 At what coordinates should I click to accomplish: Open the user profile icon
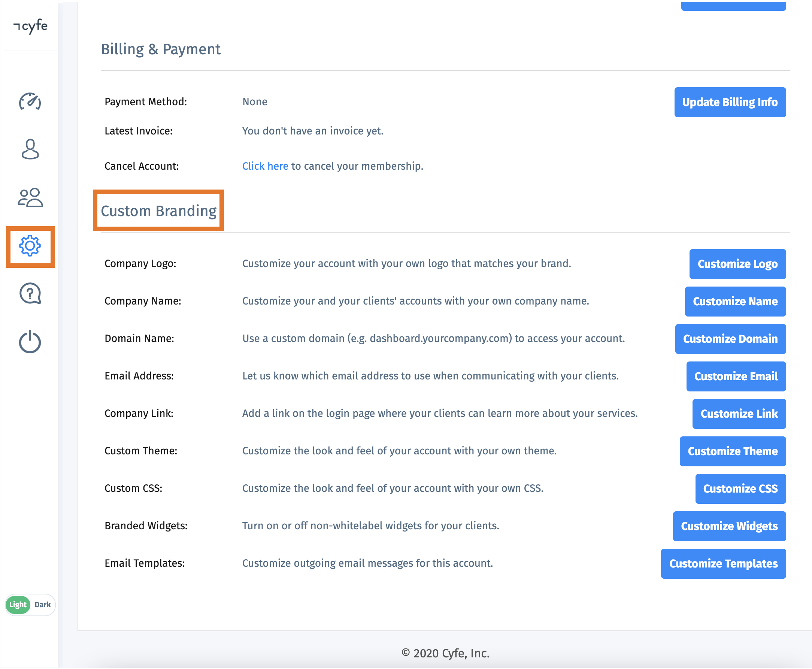30,149
